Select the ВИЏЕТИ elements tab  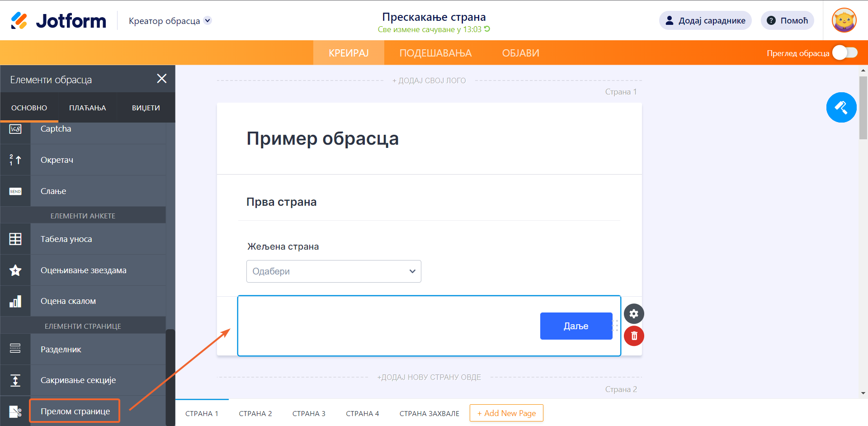[146, 108]
